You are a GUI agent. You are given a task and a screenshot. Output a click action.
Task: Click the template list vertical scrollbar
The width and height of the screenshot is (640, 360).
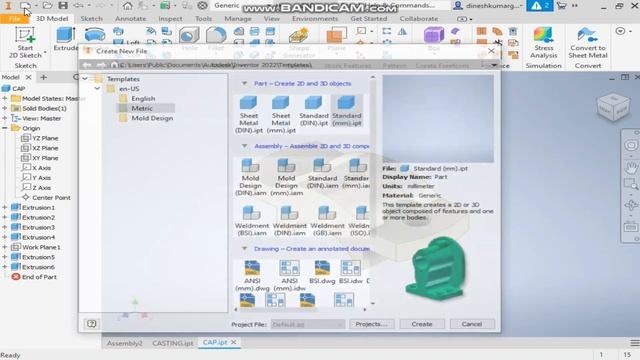pyautogui.click(x=373, y=190)
